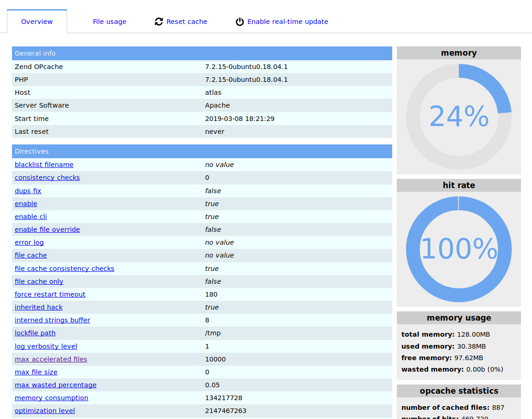Select the Host value atlas

coord(213,92)
